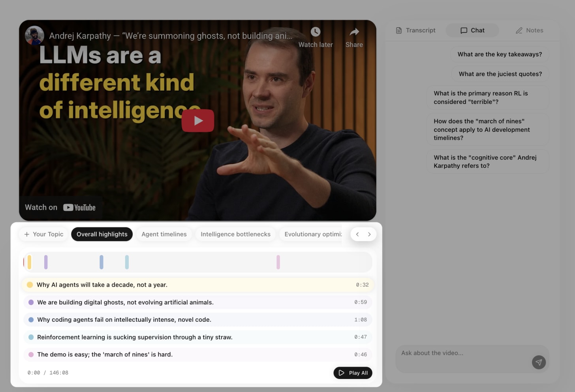
Task: Select question about RL being 'terrible'
Action: pyautogui.click(x=488, y=98)
